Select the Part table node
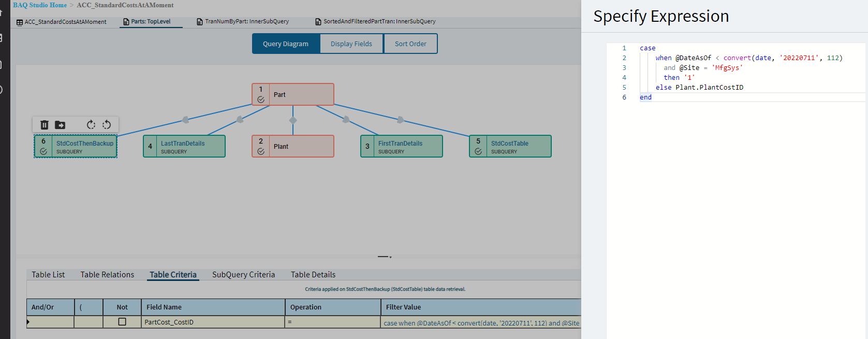 pos(293,94)
